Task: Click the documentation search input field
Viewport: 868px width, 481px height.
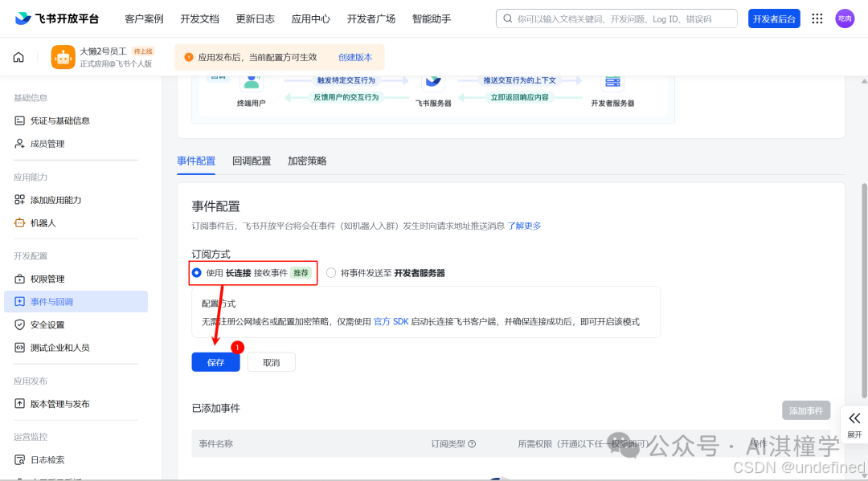Action: 616,18
